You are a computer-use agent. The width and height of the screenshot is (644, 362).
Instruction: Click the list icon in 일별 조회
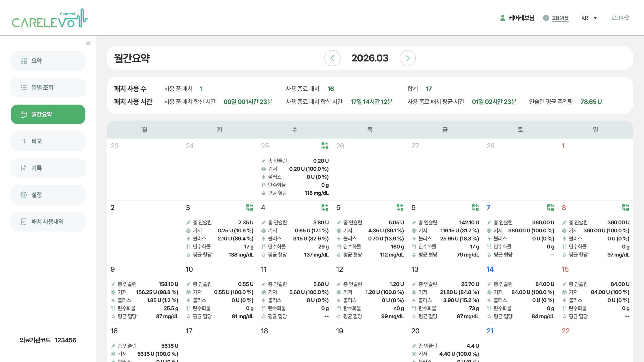[x=23, y=87]
